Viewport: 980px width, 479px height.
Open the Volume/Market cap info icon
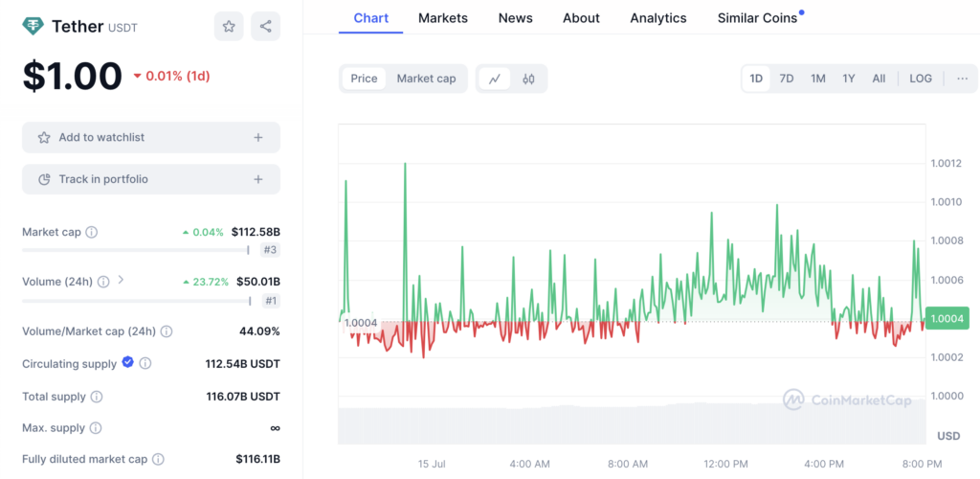click(x=167, y=331)
